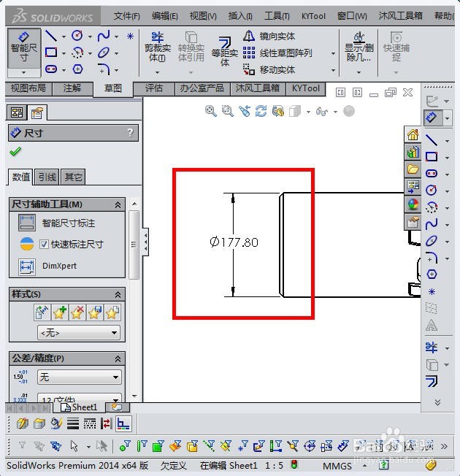The image size is (460, 476).
Task: Open the unit precision dropdown
Action: coord(80,399)
